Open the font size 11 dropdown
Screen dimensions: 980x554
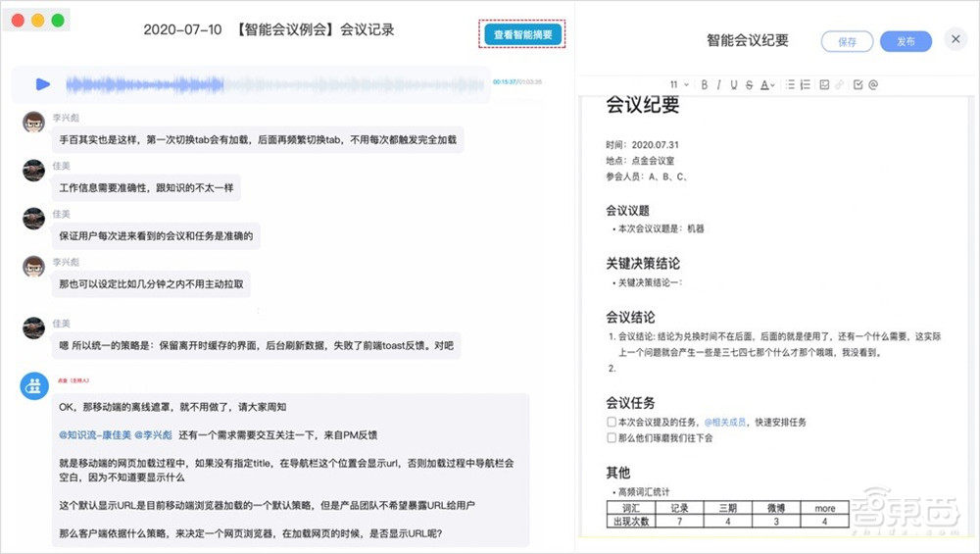point(679,84)
